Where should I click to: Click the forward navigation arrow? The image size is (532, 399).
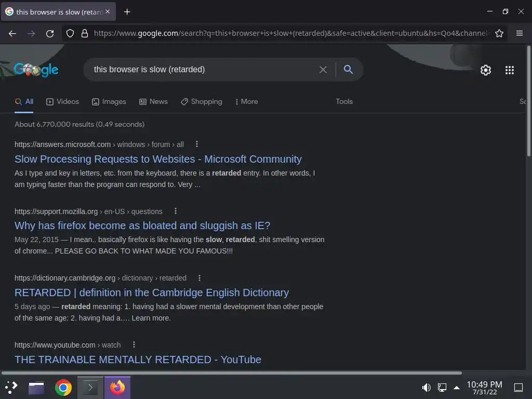coord(31,33)
